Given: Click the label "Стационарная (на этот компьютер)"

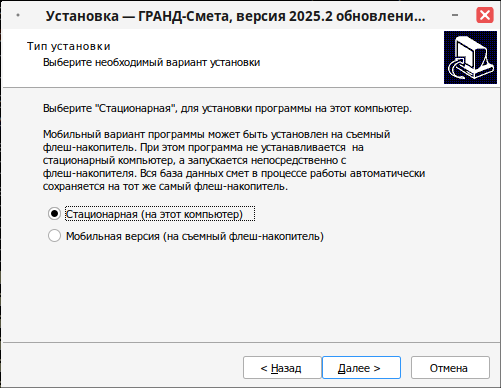Looking at the screenshot, I should click(x=154, y=214).
